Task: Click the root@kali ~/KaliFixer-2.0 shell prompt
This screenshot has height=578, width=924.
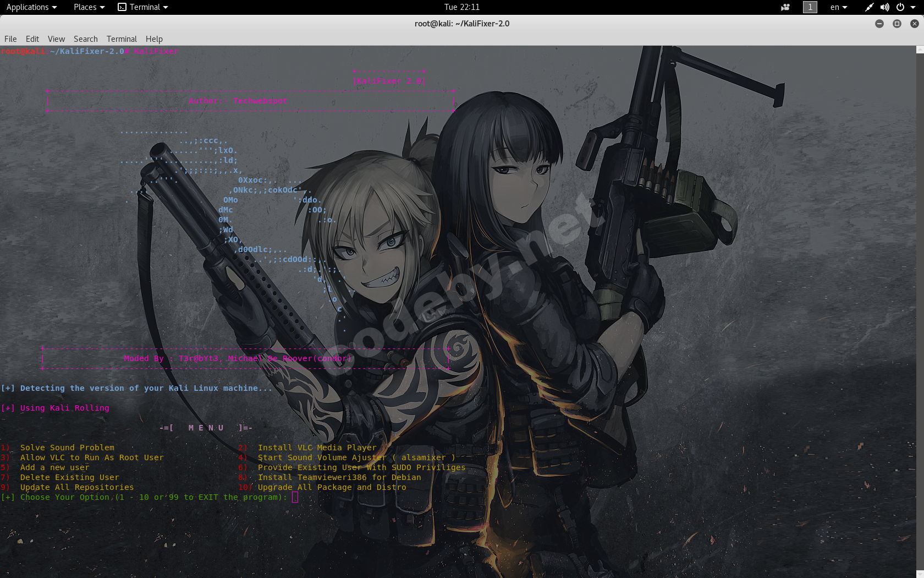Action: pos(65,51)
